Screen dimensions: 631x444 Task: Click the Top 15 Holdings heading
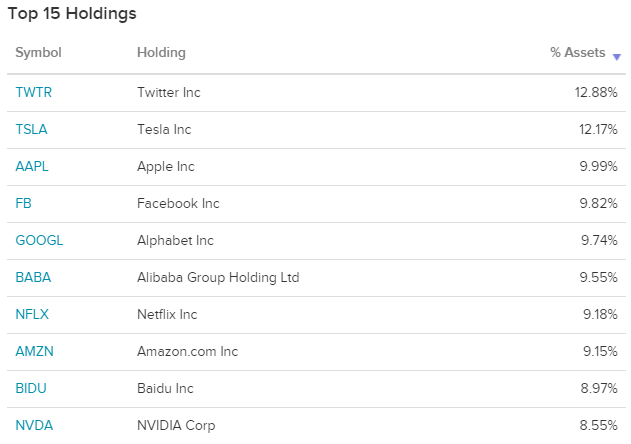[72, 13]
